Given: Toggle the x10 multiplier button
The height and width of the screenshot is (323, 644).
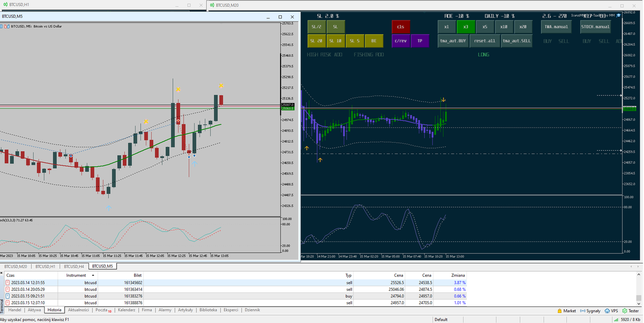Looking at the screenshot, I should point(503,26).
